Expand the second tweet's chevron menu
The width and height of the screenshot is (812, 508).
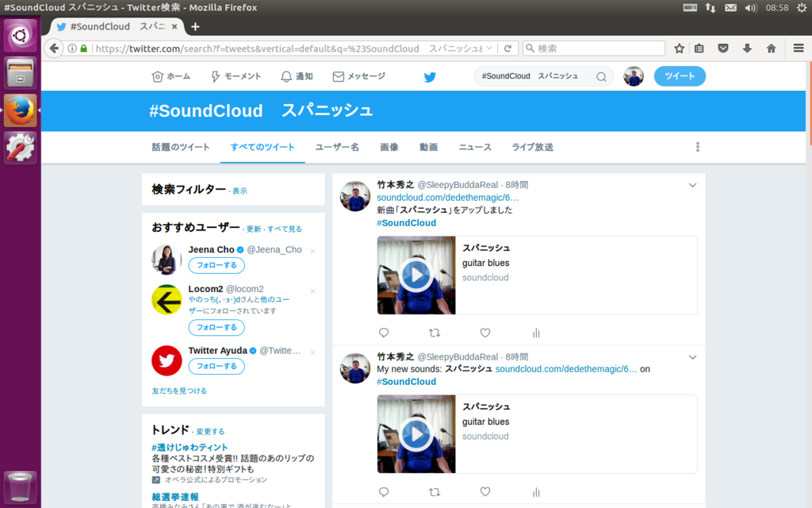tap(692, 357)
